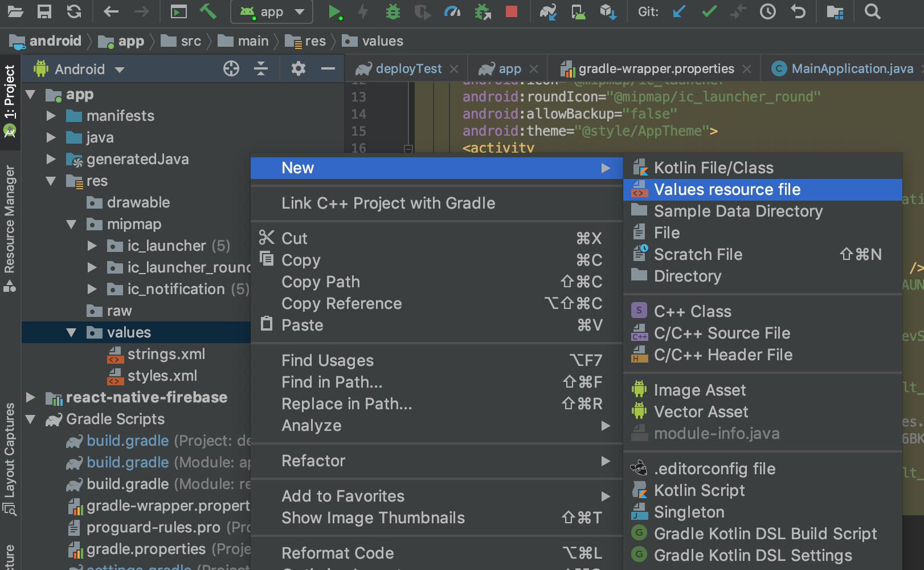The height and width of the screenshot is (570, 924).
Task: Run the app with the green play icon
Action: tap(335, 11)
